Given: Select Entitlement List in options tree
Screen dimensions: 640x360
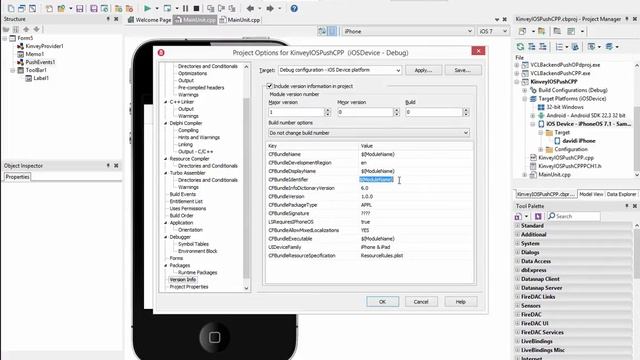Looking at the screenshot, I should 186,201.
